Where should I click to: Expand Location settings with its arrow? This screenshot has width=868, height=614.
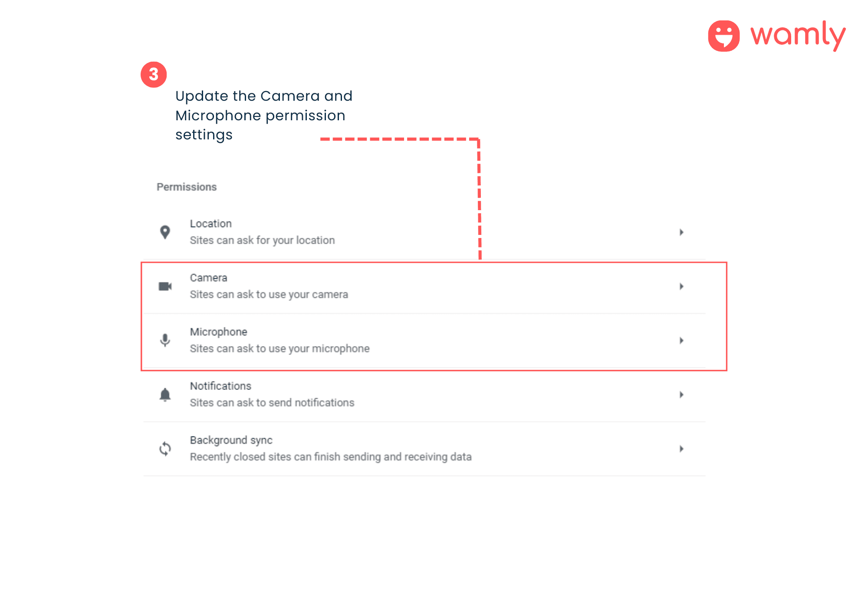pos(681,232)
